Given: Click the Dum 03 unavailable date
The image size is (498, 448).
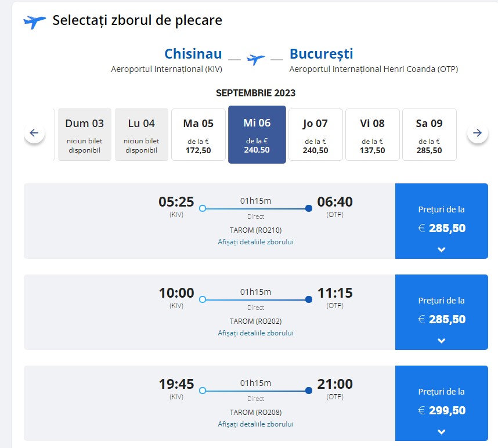Looking at the screenshot, I should tap(85, 134).
